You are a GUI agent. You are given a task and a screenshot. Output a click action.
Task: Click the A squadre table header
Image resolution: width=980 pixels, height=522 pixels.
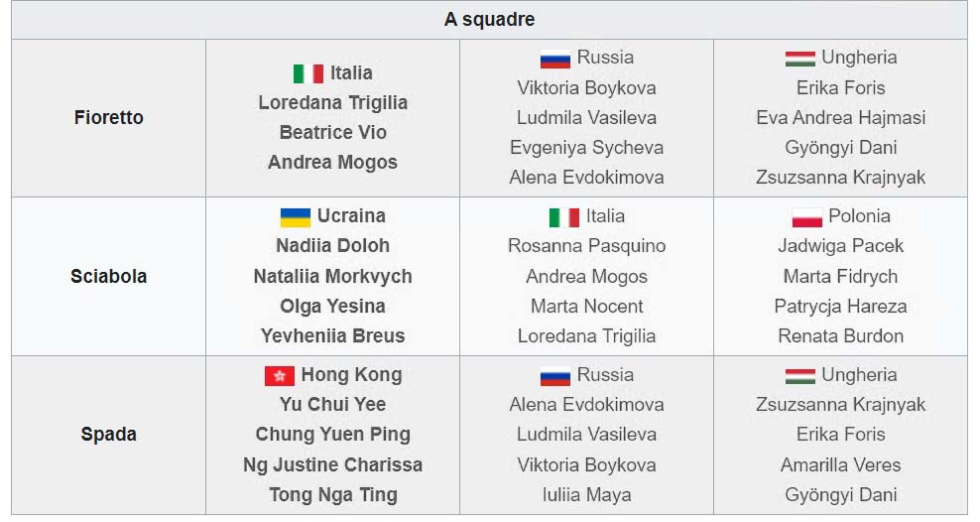489,20
